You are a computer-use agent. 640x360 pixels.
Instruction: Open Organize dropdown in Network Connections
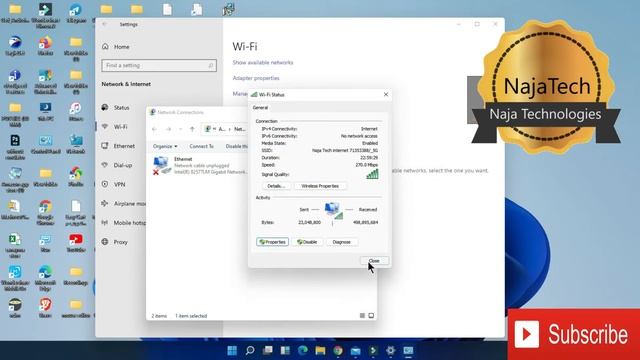click(165, 146)
